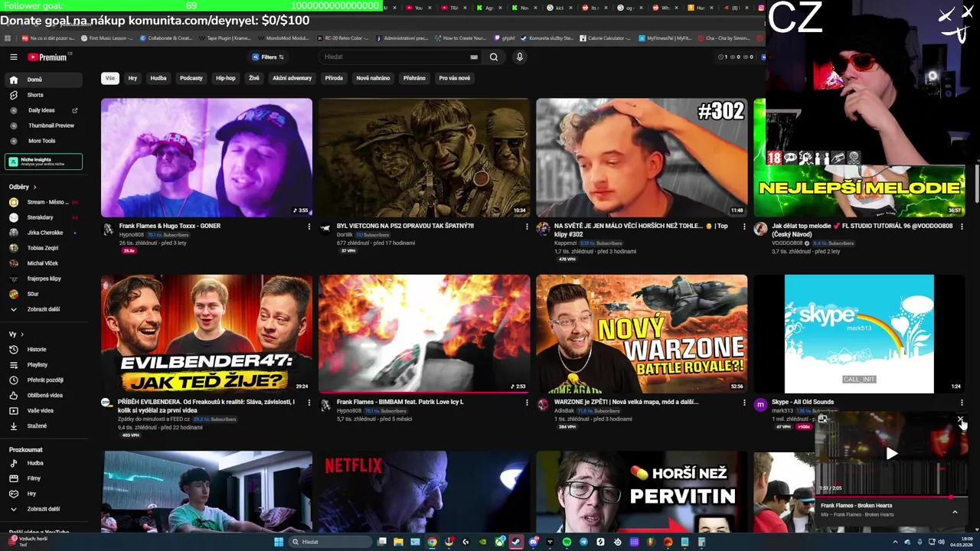Select the Nově nahráno filter chip

coord(373,78)
